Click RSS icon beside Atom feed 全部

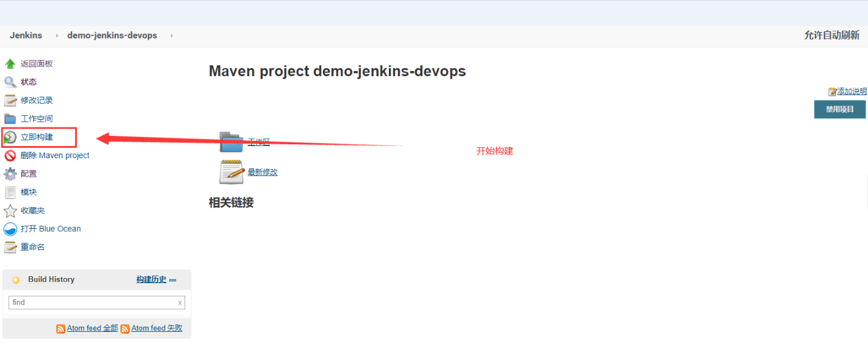coord(61,329)
